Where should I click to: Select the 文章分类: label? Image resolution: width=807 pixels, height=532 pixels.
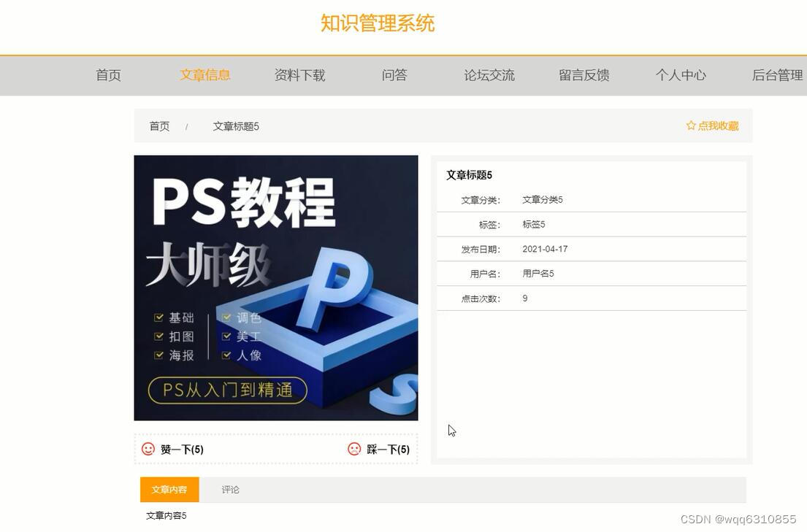(x=481, y=200)
